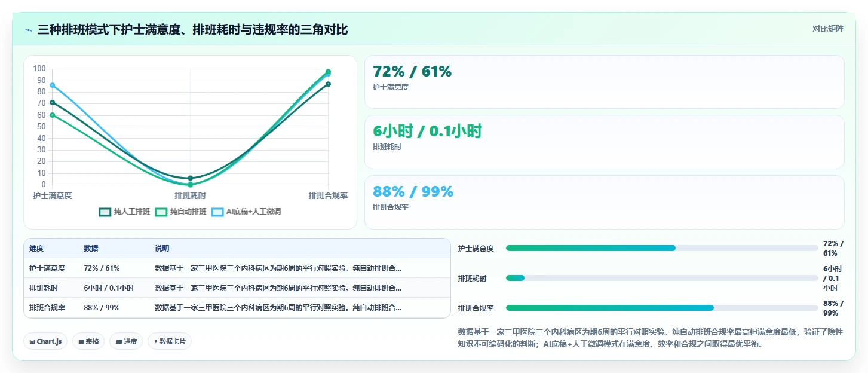
Task: Click the 护士满意度 progress bar
Action: coord(662,248)
